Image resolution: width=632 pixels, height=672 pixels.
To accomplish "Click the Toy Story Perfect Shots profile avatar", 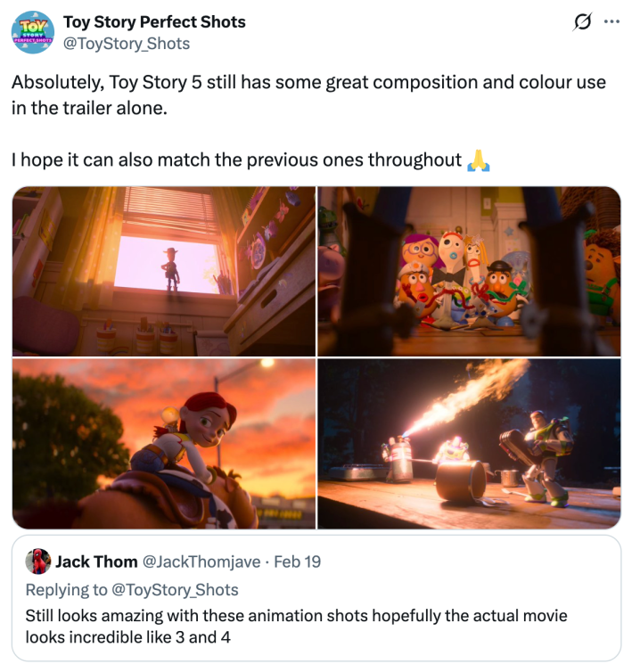I will point(32,31).
